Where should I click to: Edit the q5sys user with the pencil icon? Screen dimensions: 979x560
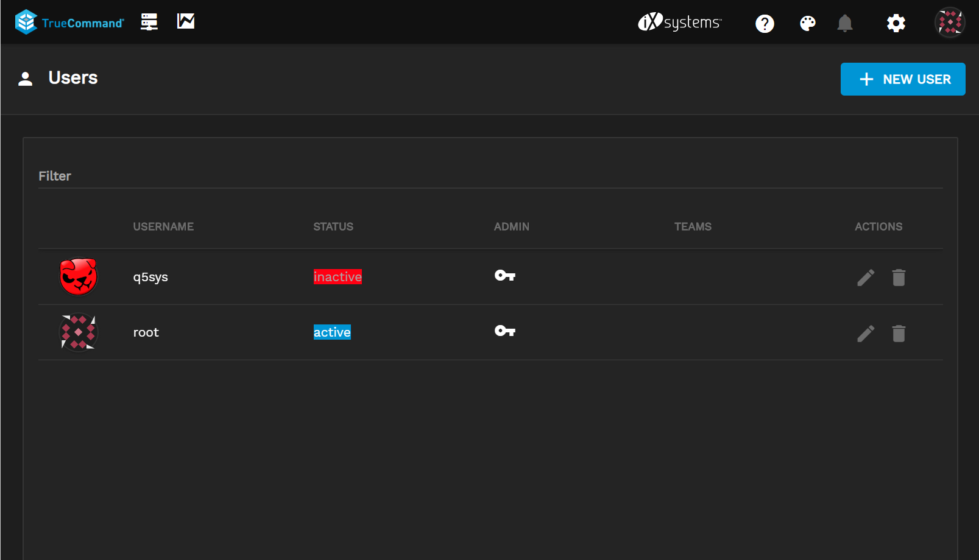pyautogui.click(x=866, y=277)
